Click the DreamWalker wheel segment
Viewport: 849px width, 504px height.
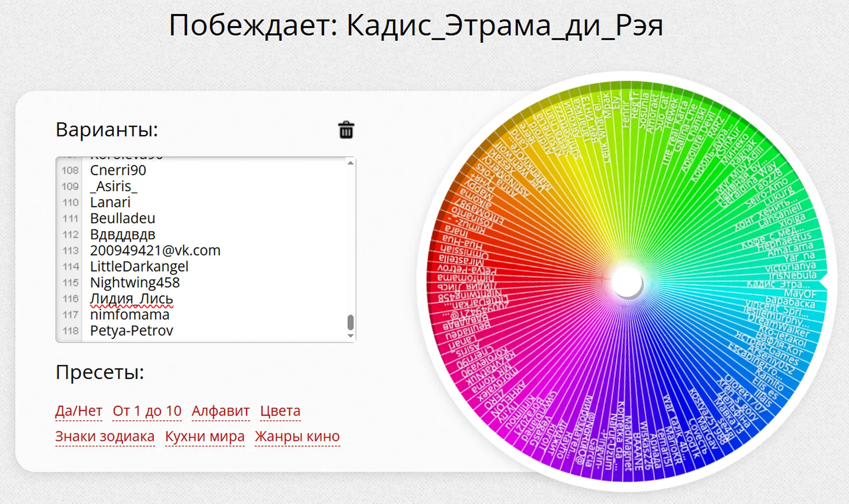[x=778, y=326]
